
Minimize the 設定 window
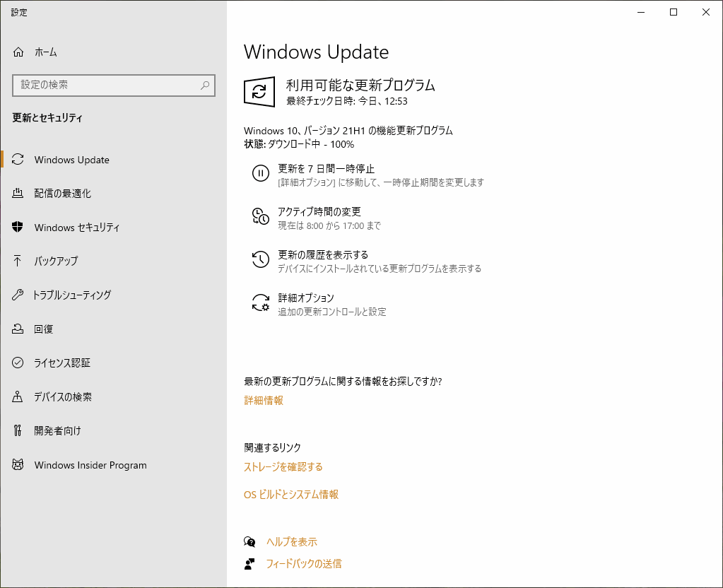click(641, 13)
